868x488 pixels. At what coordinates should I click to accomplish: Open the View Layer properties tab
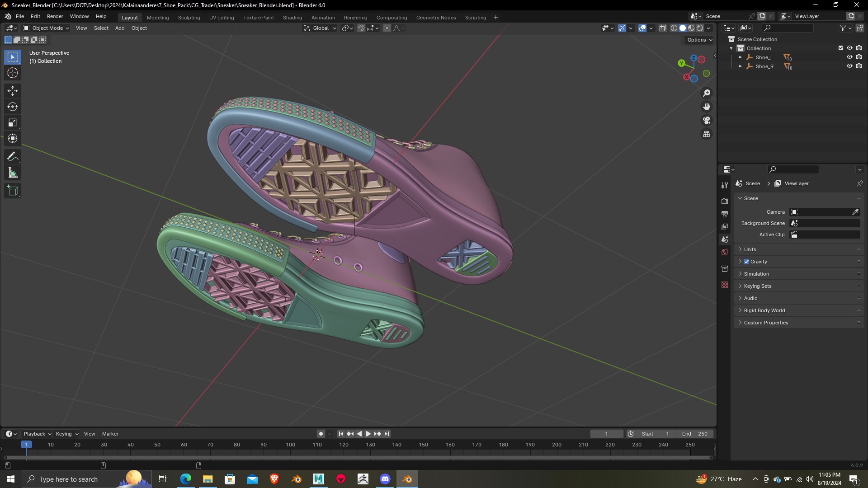(725, 226)
